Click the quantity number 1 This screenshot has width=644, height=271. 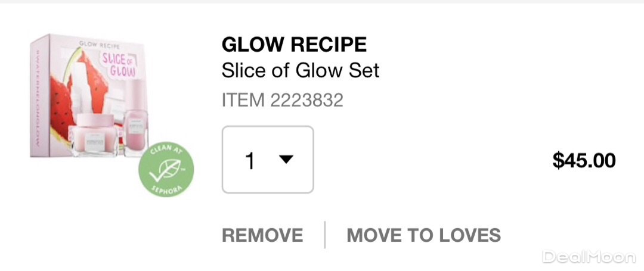click(x=250, y=161)
